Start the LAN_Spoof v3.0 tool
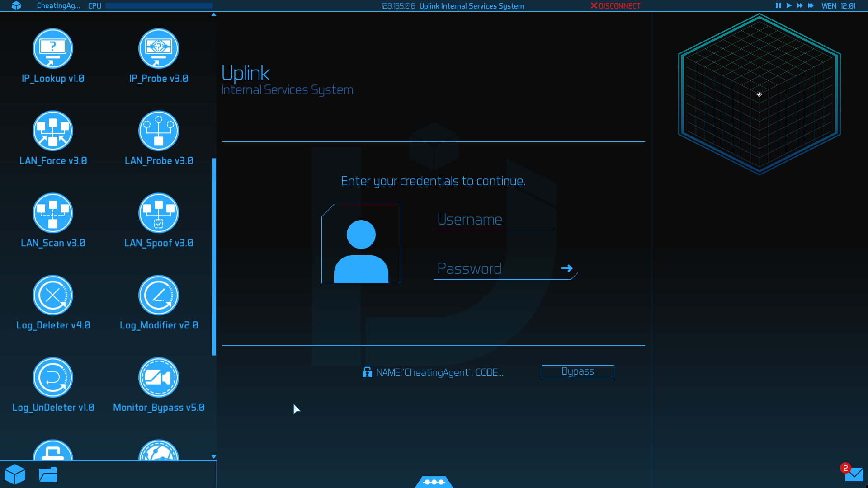This screenshot has width=868, height=488. coord(159,221)
